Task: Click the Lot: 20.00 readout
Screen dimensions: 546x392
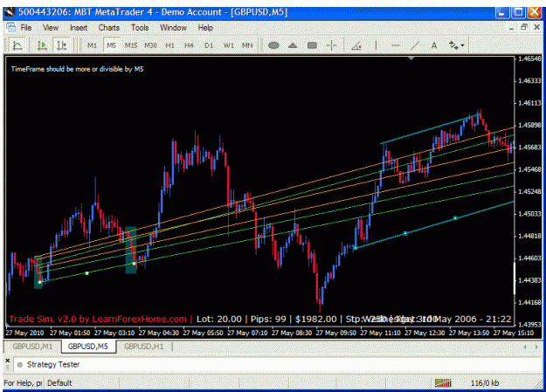Action: (219, 319)
